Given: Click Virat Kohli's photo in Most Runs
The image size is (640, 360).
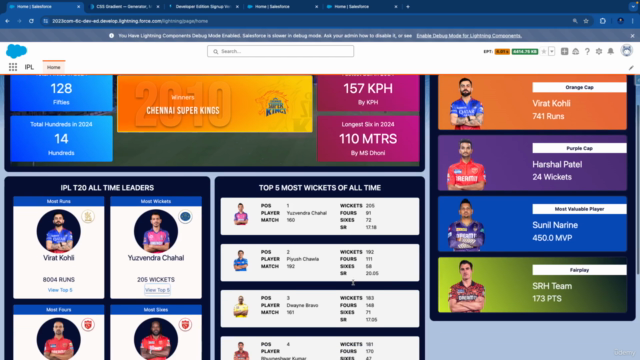Looking at the screenshot, I should [58, 231].
